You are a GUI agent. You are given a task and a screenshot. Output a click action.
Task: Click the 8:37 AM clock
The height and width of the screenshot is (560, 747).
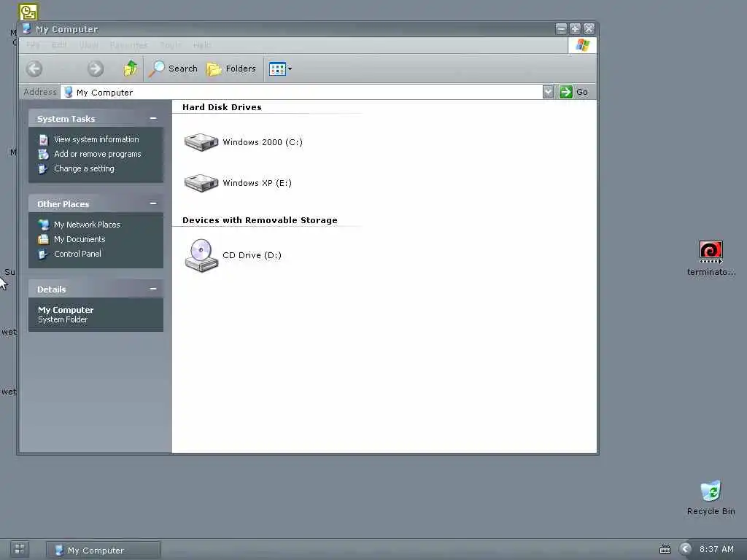pos(716,549)
